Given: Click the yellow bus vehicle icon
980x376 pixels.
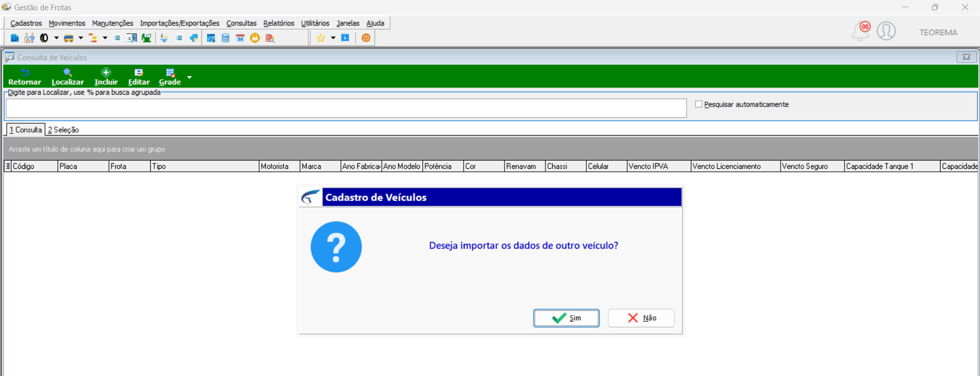Looking at the screenshot, I should (69, 38).
